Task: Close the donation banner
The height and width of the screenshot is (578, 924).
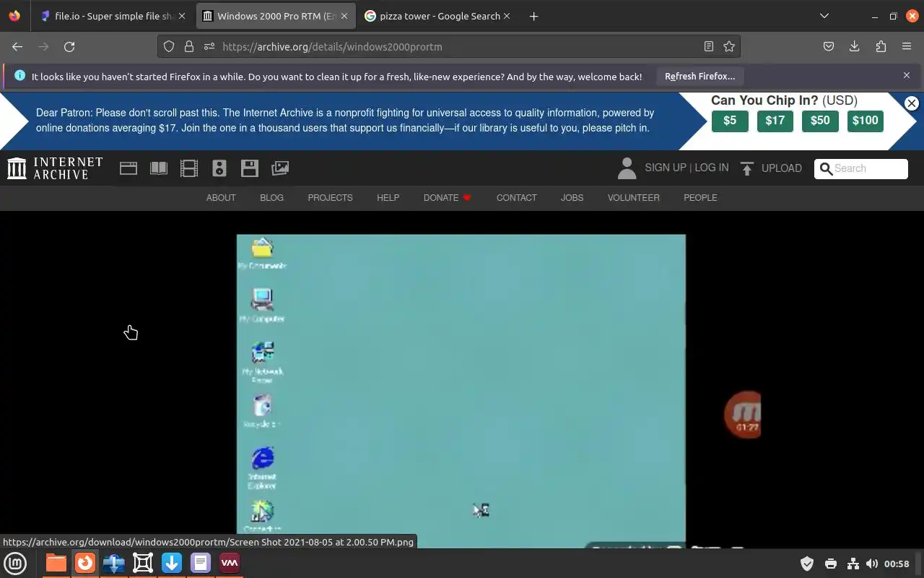Action: tap(911, 103)
